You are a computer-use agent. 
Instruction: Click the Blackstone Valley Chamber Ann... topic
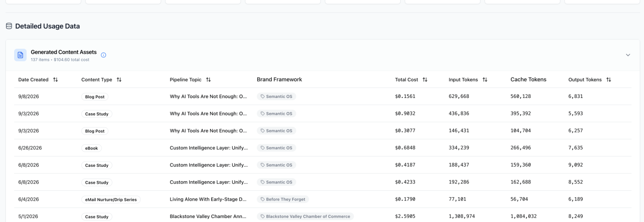208,217
